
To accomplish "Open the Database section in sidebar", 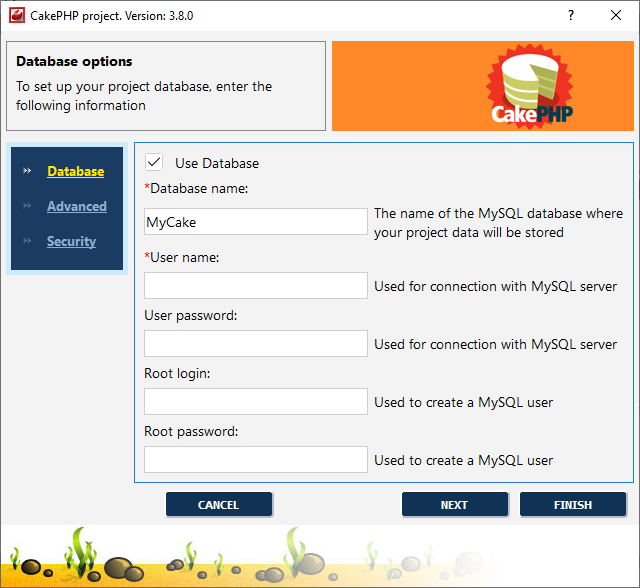I will pyautogui.click(x=76, y=171).
